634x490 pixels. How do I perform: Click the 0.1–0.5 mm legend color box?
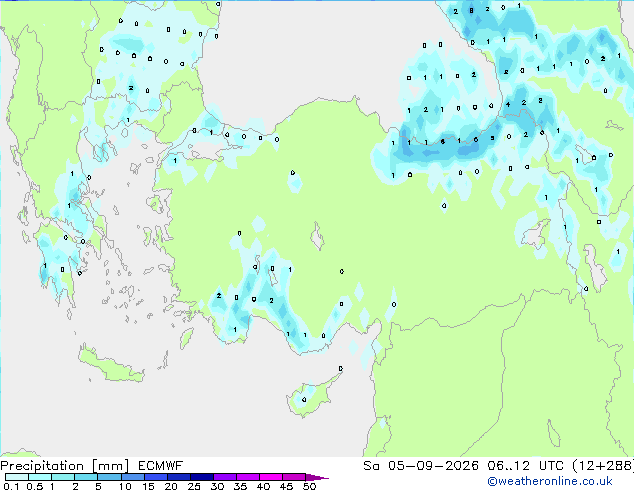[x=17, y=477]
